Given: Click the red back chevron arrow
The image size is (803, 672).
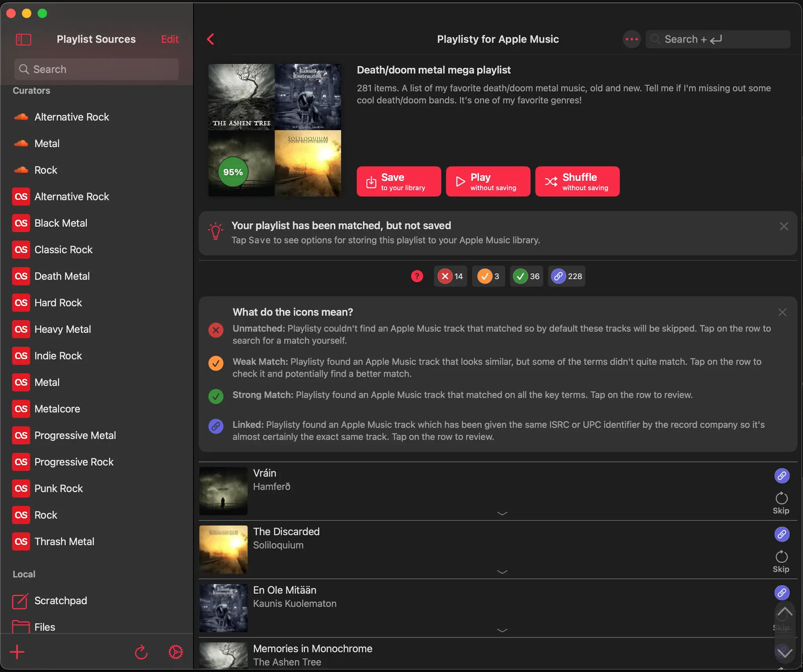Looking at the screenshot, I should 211,39.
